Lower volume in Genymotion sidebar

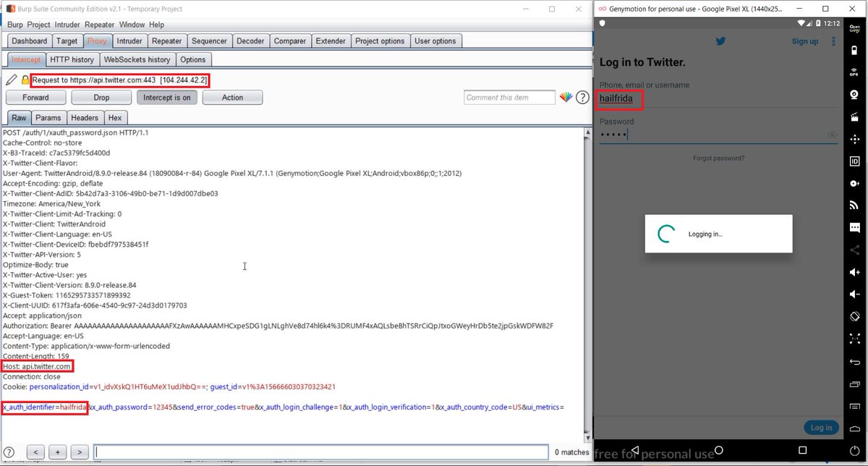click(854, 295)
